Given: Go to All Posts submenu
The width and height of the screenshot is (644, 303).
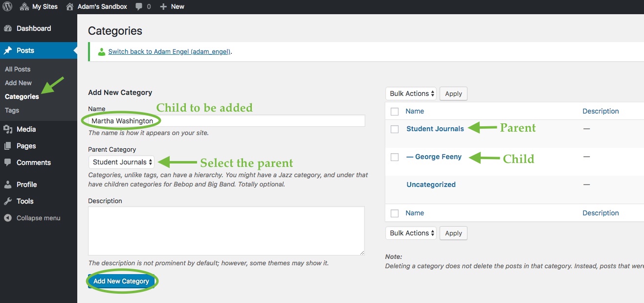Looking at the screenshot, I should [x=18, y=69].
